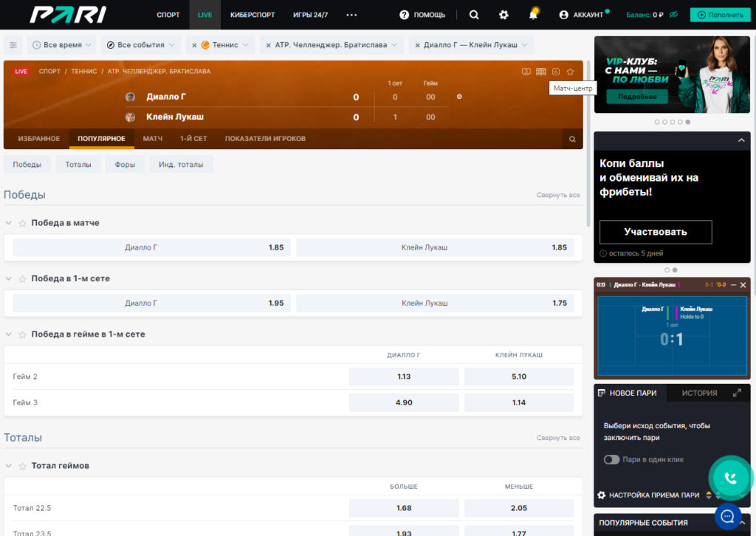Remove АТР Челленджер Братислава filter
This screenshot has width=756, height=536.
(x=268, y=45)
